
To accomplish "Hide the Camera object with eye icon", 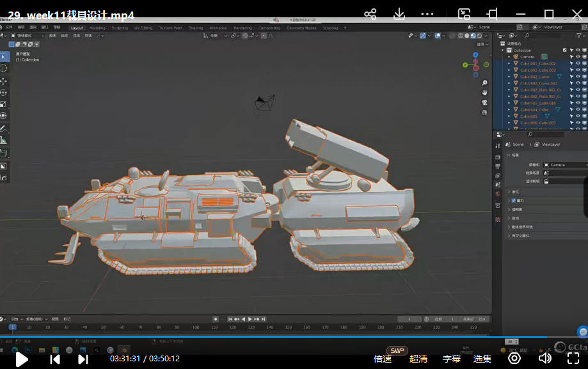I will click(578, 57).
